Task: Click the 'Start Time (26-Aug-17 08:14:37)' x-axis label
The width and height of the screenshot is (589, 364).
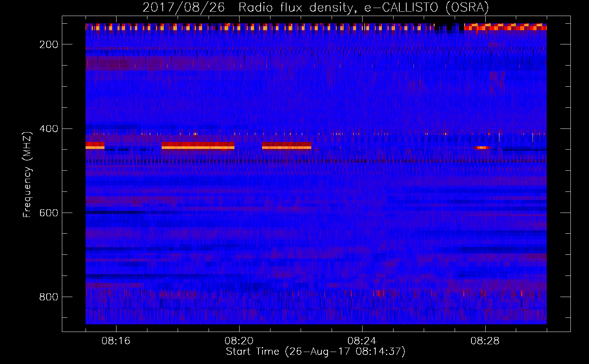Action: click(316, 352)
